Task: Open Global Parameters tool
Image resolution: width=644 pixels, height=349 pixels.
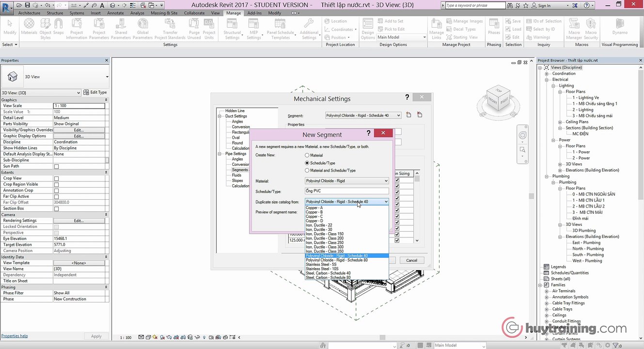Action: [x=142, y=28]
